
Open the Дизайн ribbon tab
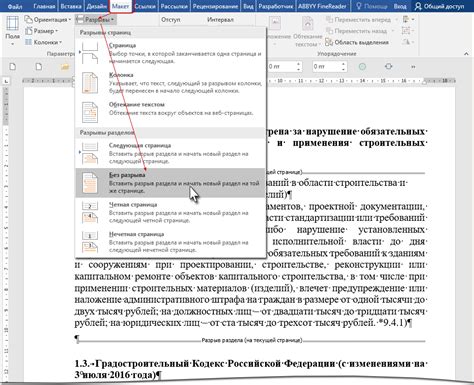(x=97, y=6)
